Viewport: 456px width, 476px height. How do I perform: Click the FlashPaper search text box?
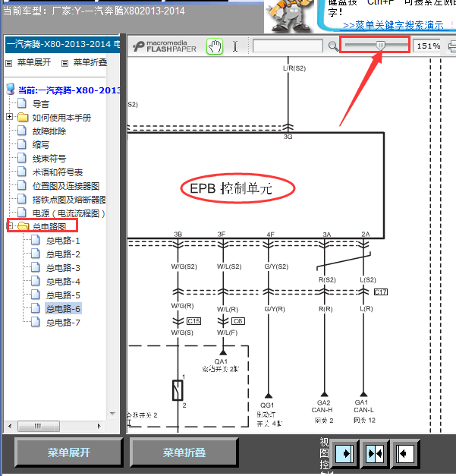[288, 46]
